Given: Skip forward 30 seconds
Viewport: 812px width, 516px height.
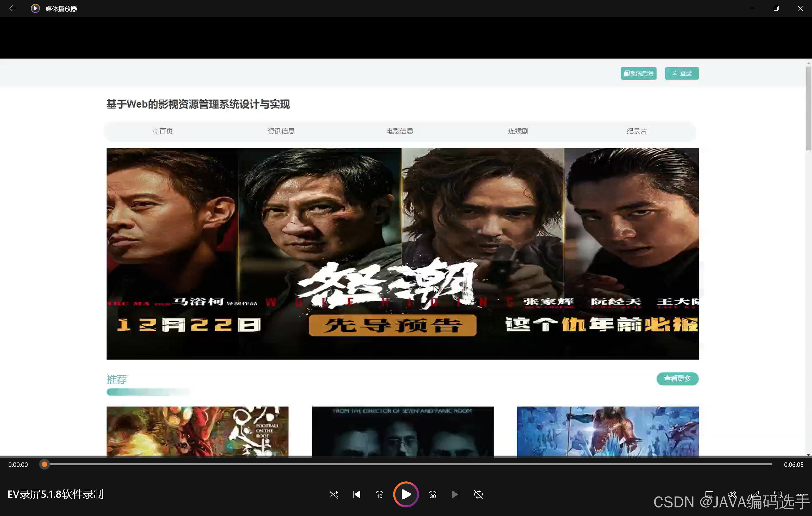Looking at the screenshot, I should 432,494.
